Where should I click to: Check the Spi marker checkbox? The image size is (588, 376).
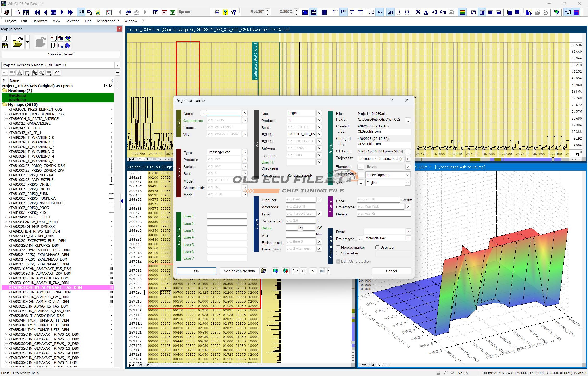click(338, 253)
